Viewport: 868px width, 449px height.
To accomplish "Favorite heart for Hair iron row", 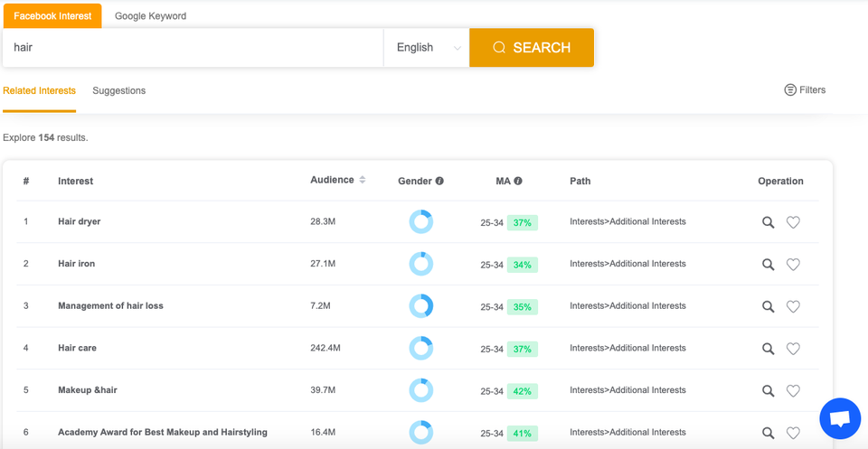I will tap(793, 265).
